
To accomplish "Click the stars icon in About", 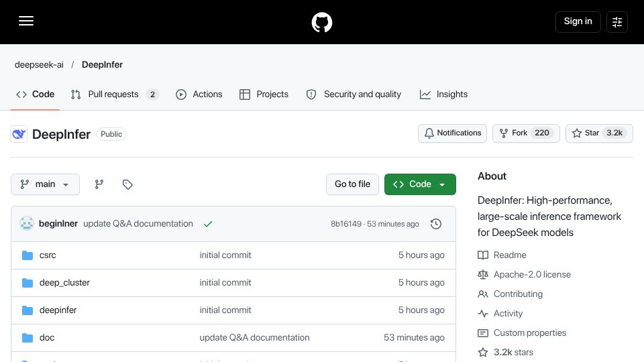I will tap(483, 352).
